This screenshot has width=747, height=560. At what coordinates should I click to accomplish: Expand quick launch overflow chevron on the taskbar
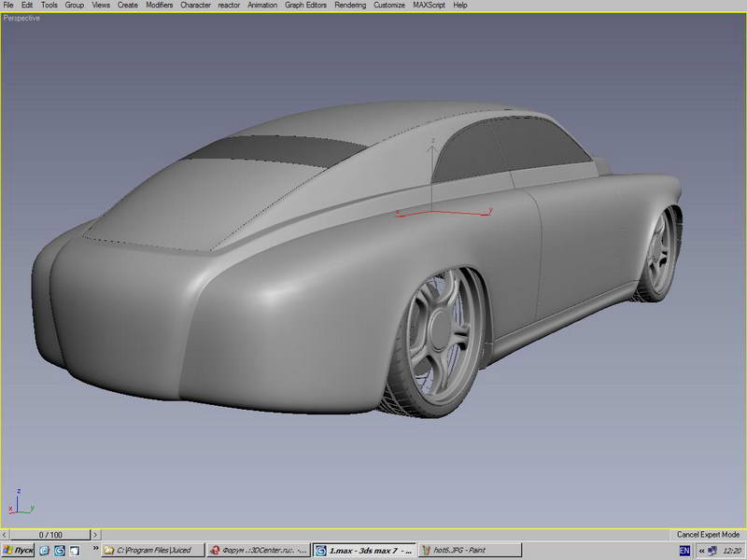(95, 548)
